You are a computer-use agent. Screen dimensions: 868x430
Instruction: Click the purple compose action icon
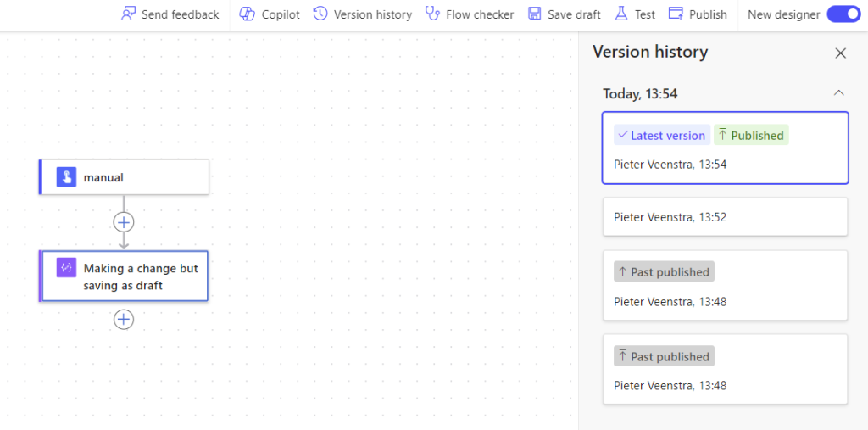66,268
